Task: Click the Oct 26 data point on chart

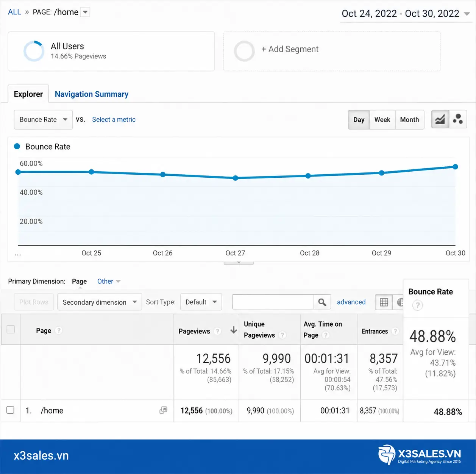Action: coord(163,175)
